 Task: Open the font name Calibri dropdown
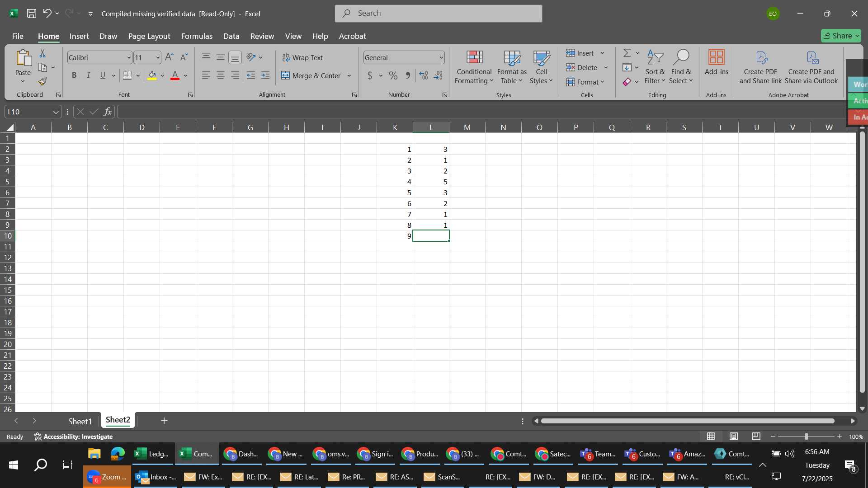(x=129, y=58)
